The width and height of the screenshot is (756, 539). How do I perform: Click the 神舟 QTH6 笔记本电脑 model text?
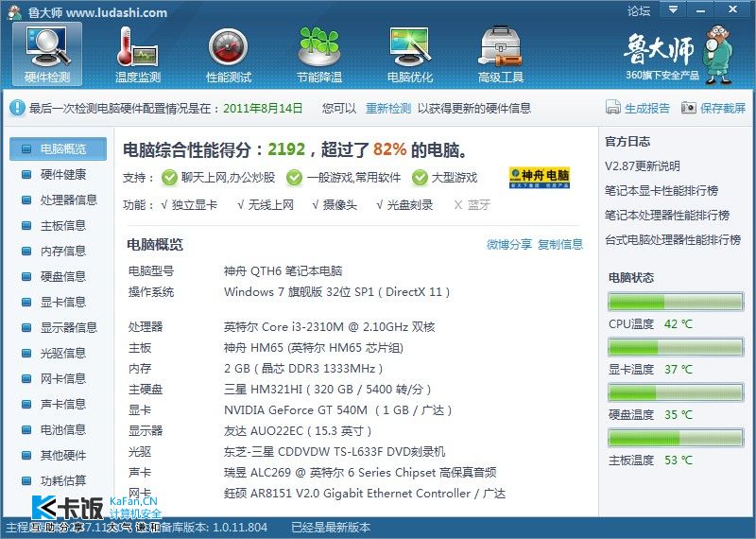pyautogui.click(x=283, y=271)
